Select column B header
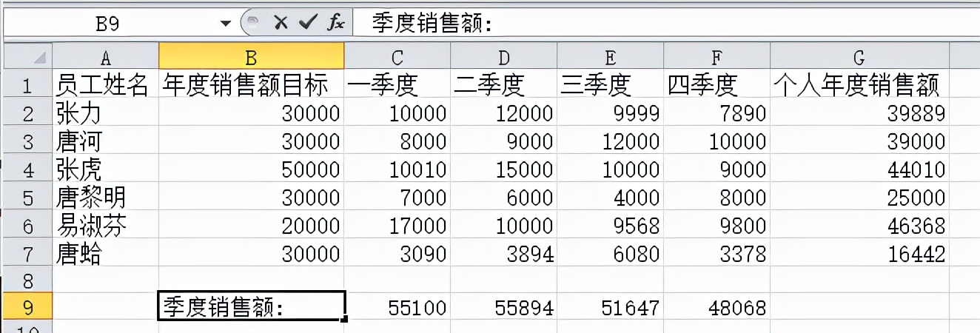This screenshot has width=980, height=333. click(251, 57)
